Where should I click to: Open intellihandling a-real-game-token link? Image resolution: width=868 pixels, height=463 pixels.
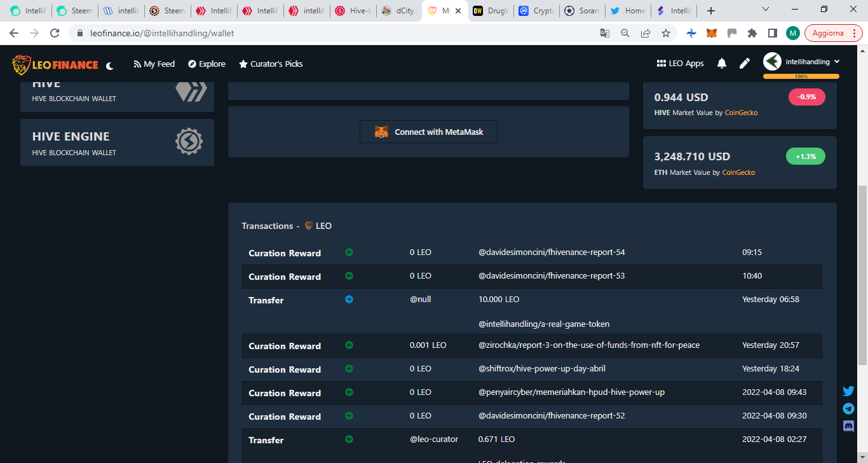click(544, 324)
